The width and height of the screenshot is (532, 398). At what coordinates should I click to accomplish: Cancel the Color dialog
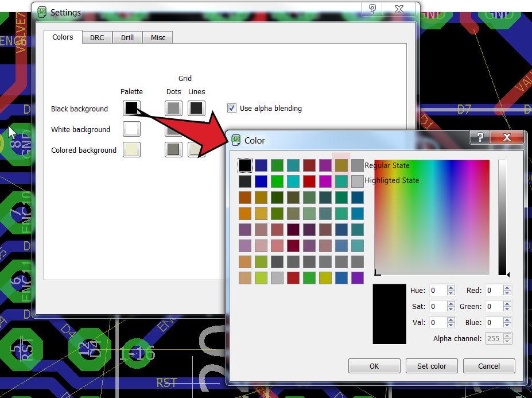(x=489, y=366)
